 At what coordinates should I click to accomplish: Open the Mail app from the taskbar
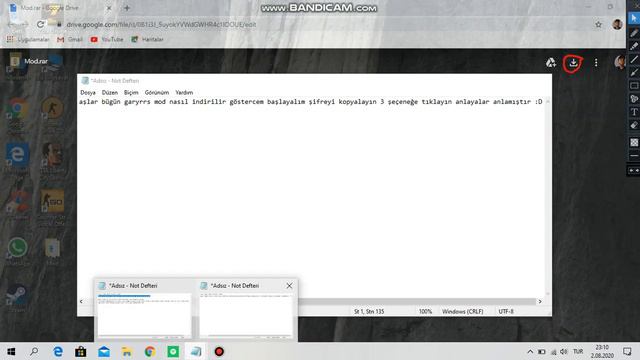click(104, 351)
